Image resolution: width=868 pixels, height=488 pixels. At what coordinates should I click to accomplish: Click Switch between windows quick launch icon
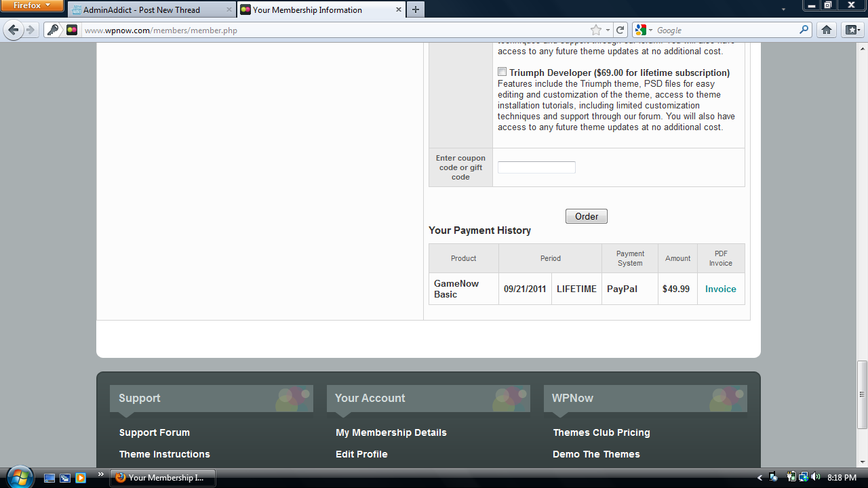pyautogui.click(x=65, y=478)
